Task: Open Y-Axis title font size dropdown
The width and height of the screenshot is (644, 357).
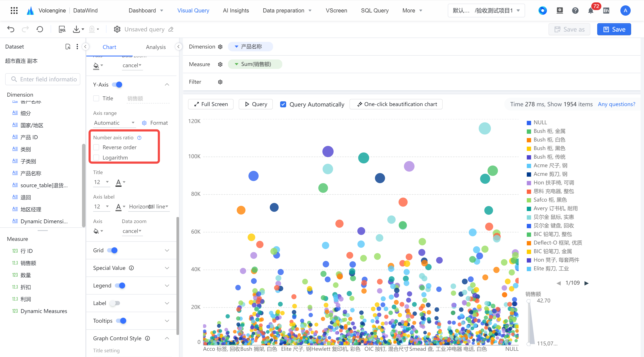Action: tap(102, 182)
